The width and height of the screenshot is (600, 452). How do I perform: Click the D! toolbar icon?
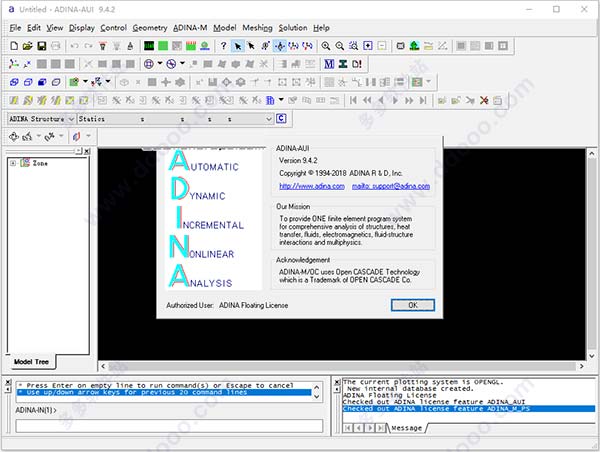[x=357, y=64]
